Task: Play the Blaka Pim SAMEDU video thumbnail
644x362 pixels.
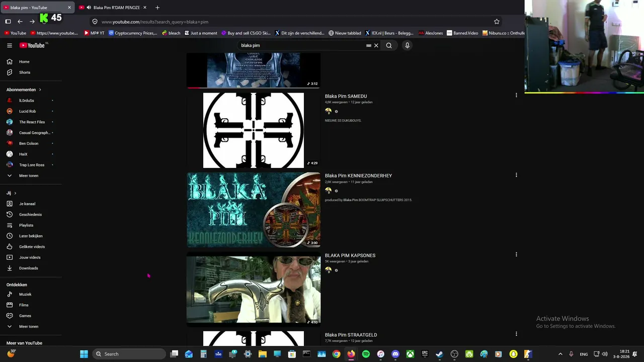Action: (254, 130)
